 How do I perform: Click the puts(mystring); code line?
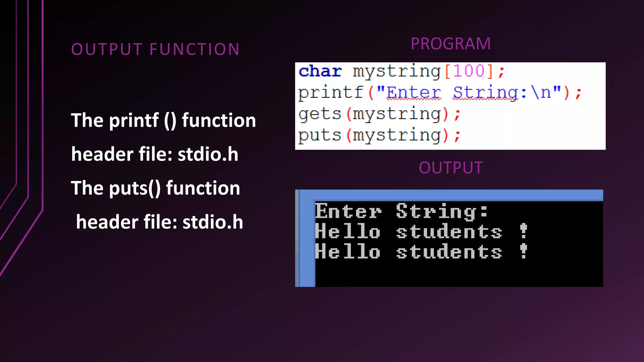click(x=379, y=136)
